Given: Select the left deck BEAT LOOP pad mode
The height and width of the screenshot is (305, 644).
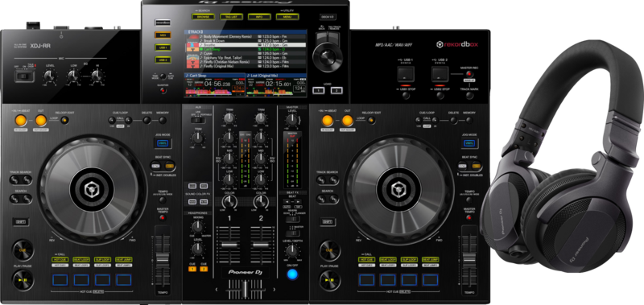Looking at the screenshot, I should pos(81,260).
